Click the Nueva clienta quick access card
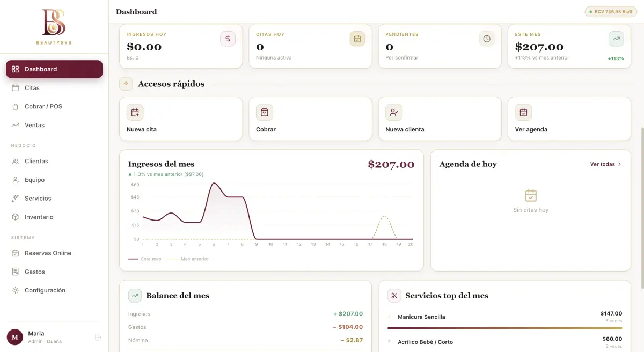Screen dimensions: 644x352 (x=440, y=119)
